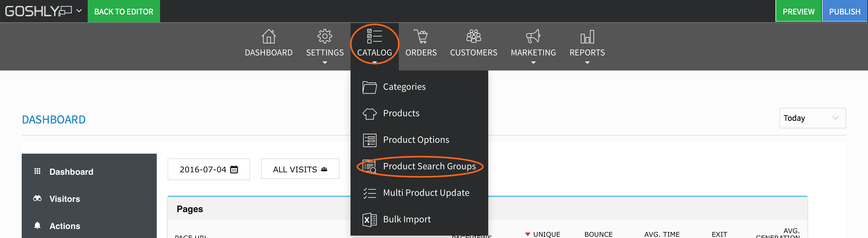Click the Categories folder icon
The width and height of the screenshot is (868, 238).
point(369,87)
